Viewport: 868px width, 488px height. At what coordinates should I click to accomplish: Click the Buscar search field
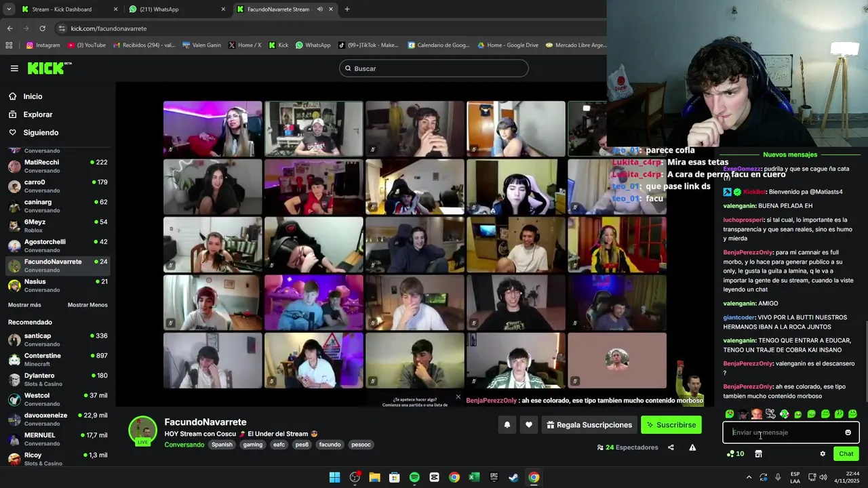(x=434, y=68)
